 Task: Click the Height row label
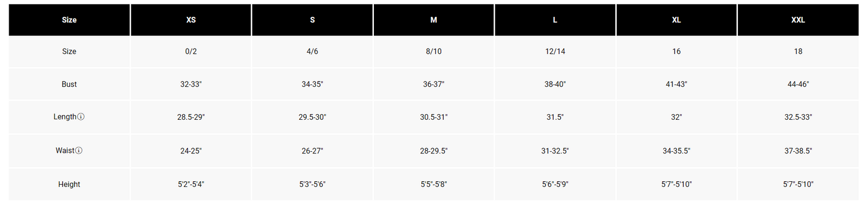coord(69,184)
